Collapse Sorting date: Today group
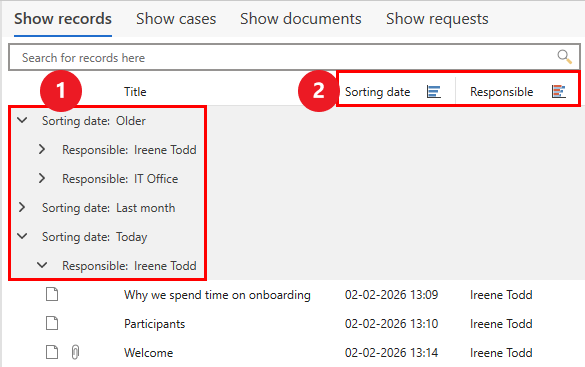 (22, 236)
